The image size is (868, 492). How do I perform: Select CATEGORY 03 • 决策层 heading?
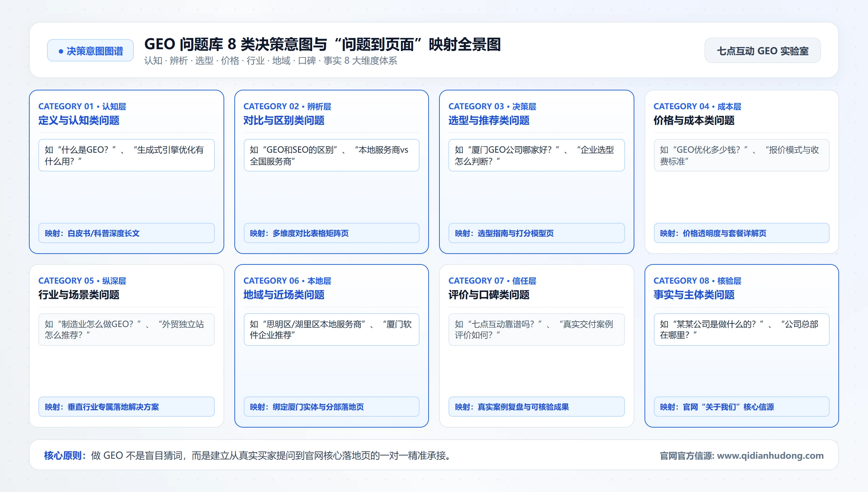pos(492,106)
